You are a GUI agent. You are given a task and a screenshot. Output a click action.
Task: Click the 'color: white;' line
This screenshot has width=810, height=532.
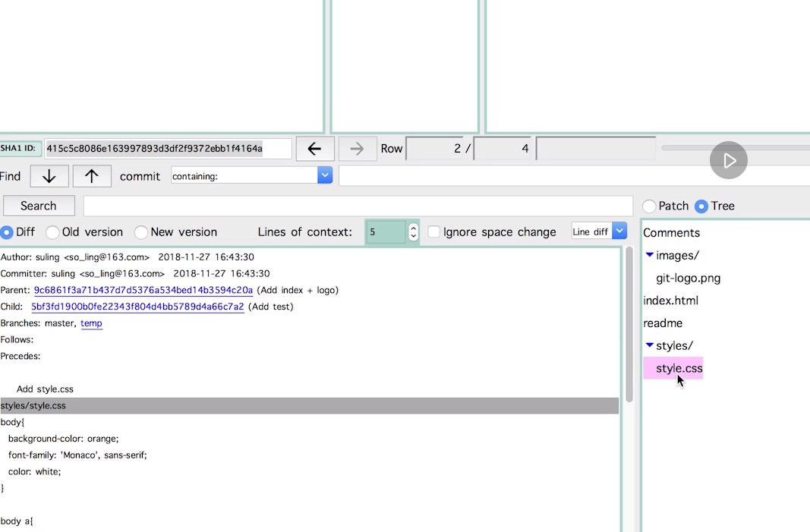[x=35, y=472]
